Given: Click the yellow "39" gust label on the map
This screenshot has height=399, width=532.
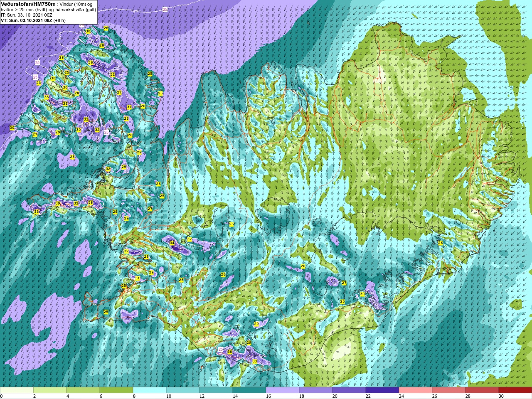Looking at the screenshot, I should (58, 203).
